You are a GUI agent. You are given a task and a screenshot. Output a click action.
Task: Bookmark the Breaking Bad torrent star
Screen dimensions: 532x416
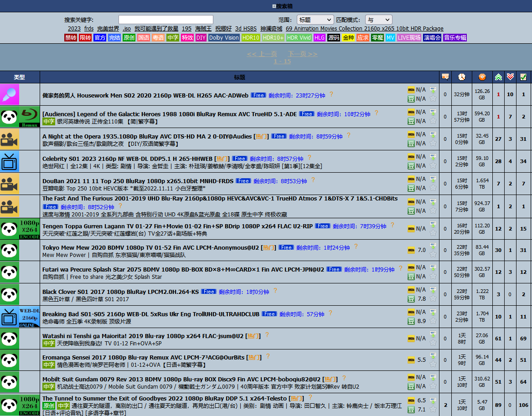(433, 321)
